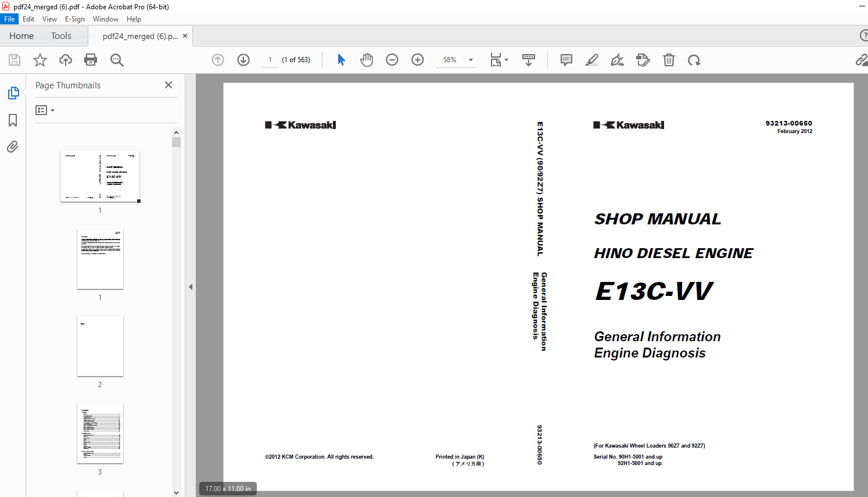Close the Page Thumbnails panel

pos(168,85)
